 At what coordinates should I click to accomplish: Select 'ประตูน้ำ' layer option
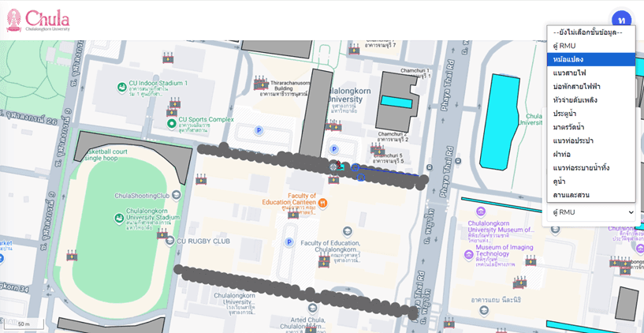[591, 114]
